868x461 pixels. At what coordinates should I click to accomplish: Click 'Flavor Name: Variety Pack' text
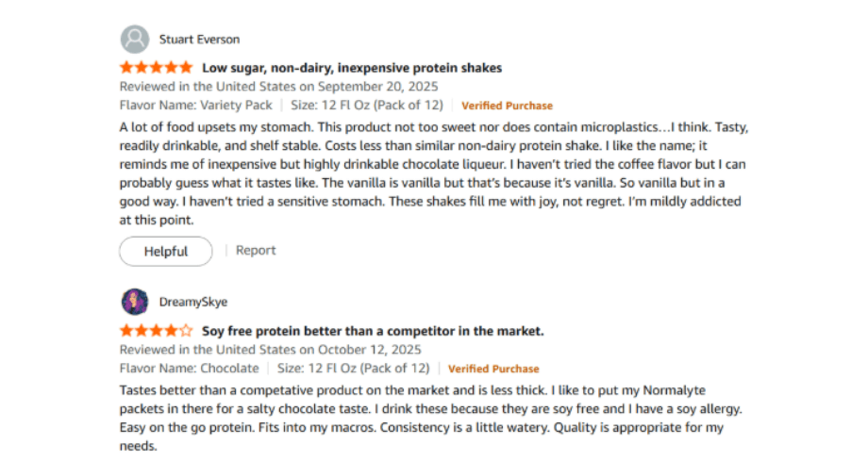[196, 106]
